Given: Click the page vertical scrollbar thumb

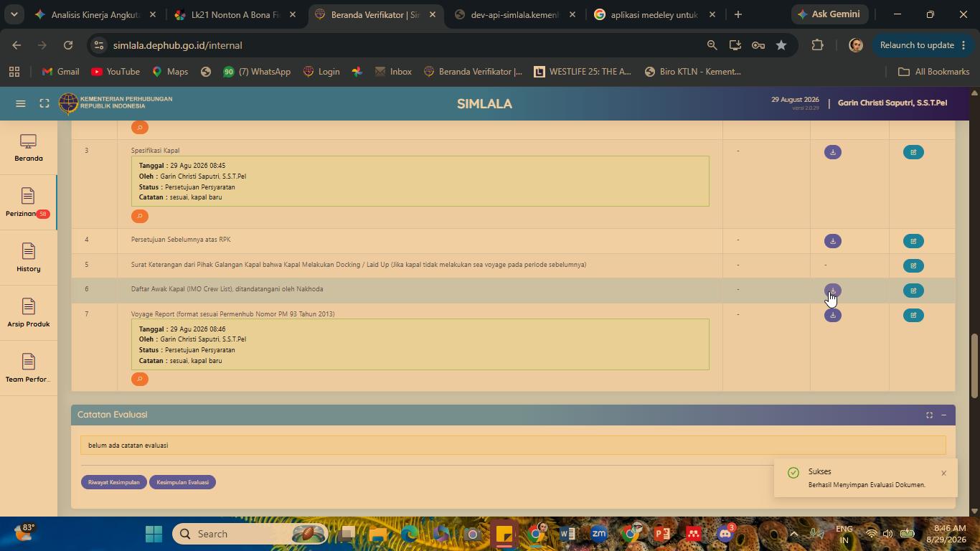Looking at the screenshot, I should 974,366.
